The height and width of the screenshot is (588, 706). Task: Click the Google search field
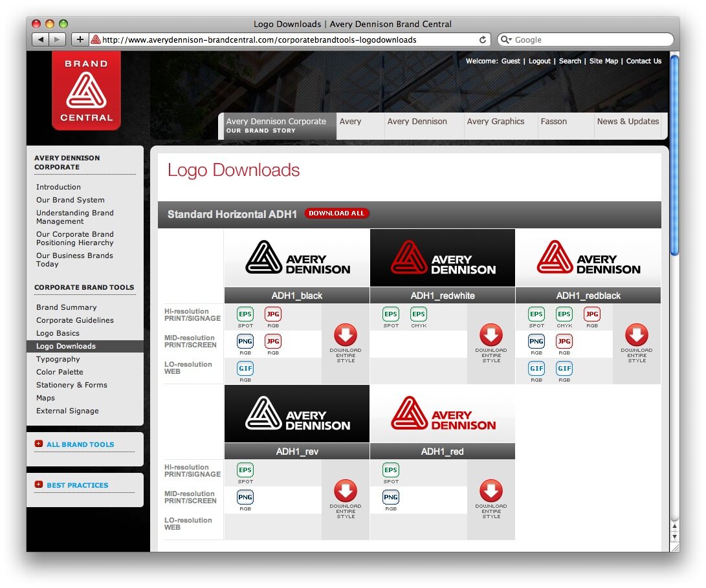pos(586,39)
